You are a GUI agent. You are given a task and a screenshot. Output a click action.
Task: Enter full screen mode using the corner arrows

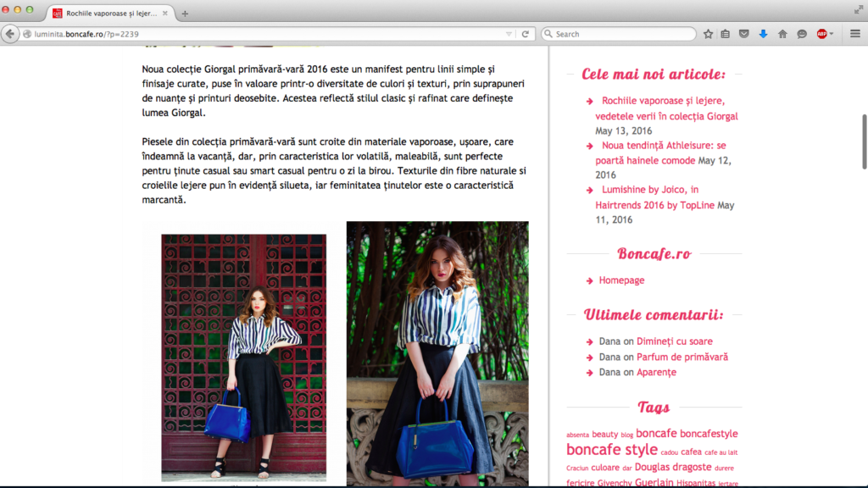tap(858, 9)
